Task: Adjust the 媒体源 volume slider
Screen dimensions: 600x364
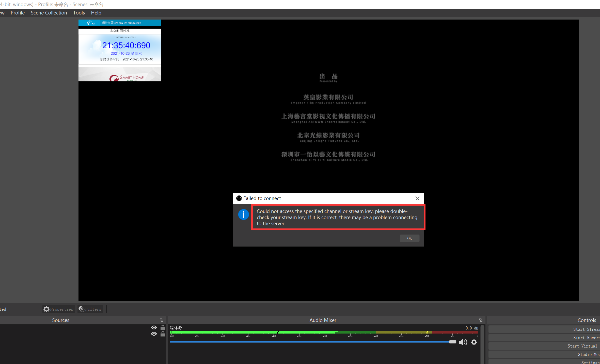Action: pos(452,342)
